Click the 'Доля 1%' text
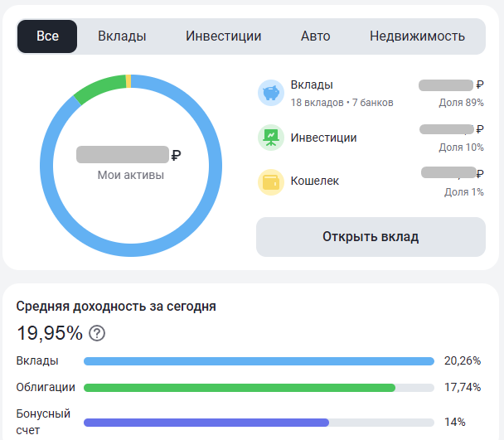 click(x=464, y=192)
